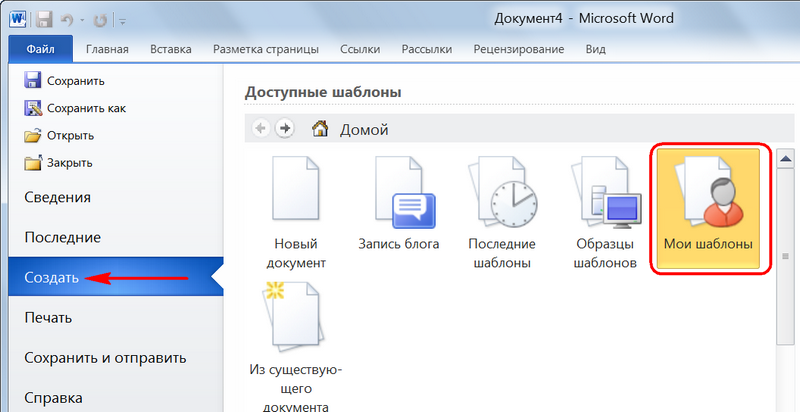
Task: Open Последние шаблоны with clock icon
Action: click(503, 193)
